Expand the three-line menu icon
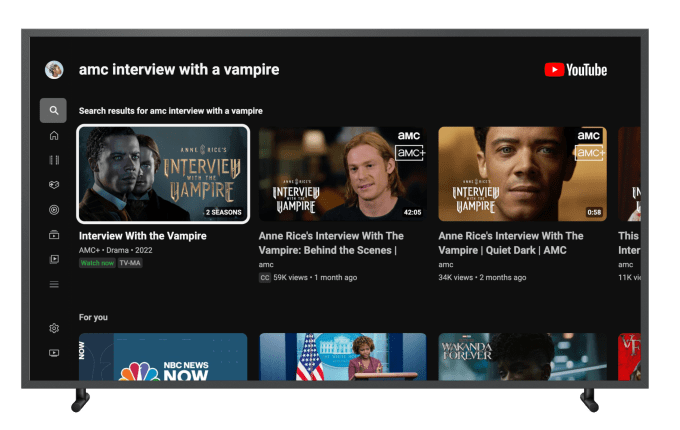Viewport: 680px width, 430px height. pyautogui.click(x=54, y=284)
